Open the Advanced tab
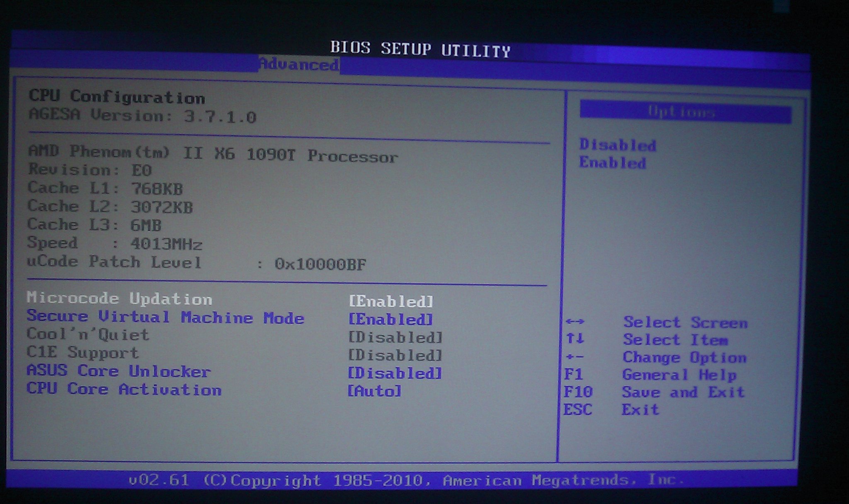849x504 pixels. (x=299, y=65)
